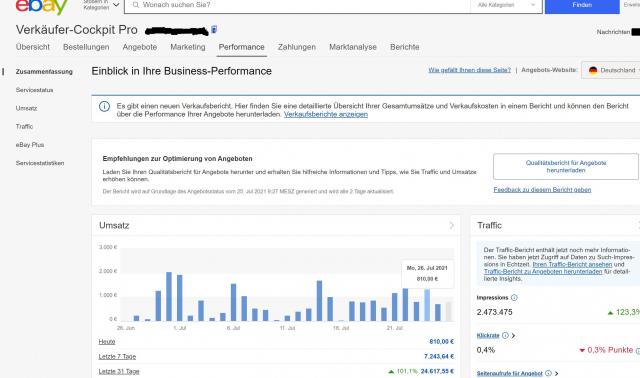Expand the Stöbern in Kategorien menu

pos(101,5)
